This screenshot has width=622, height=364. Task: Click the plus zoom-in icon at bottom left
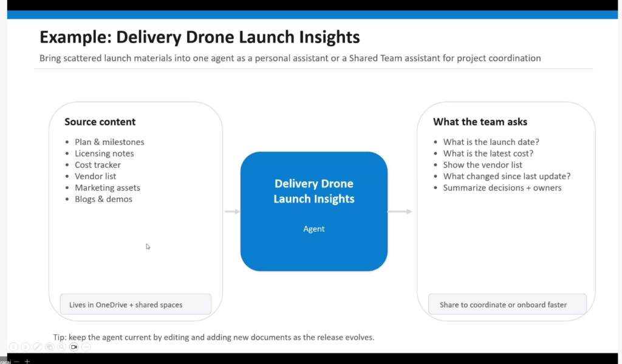27,361
